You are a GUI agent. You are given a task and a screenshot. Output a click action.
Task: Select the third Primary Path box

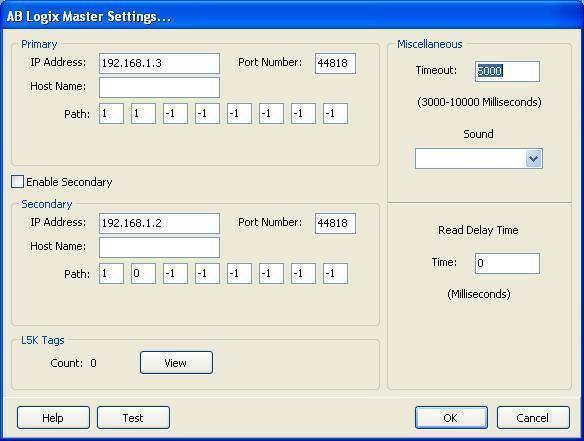175,114
